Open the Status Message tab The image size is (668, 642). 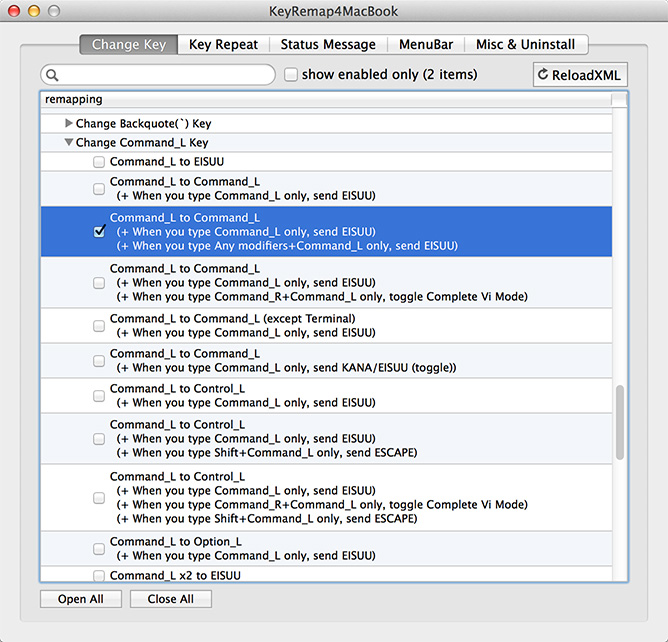point(328,44)
